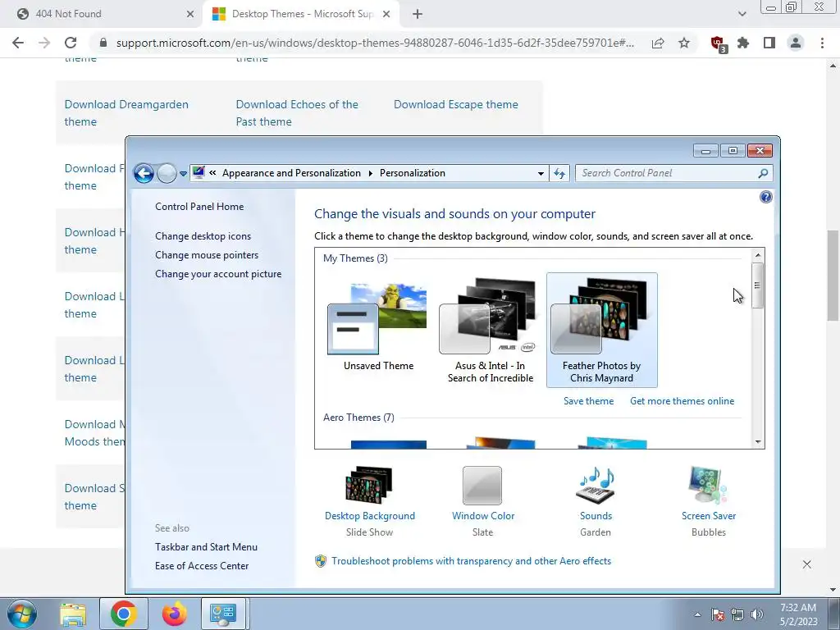Open uBlock Origin extension icon

[718, 43]
